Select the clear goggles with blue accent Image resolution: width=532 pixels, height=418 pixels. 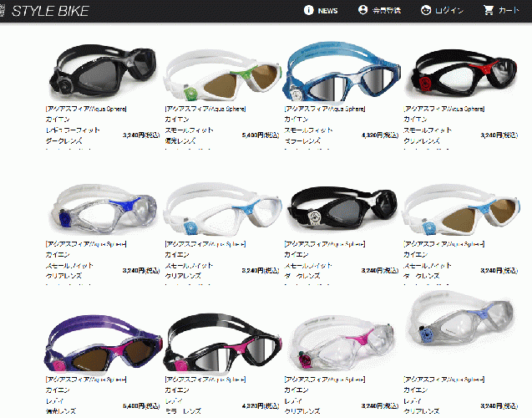(104, 211)
